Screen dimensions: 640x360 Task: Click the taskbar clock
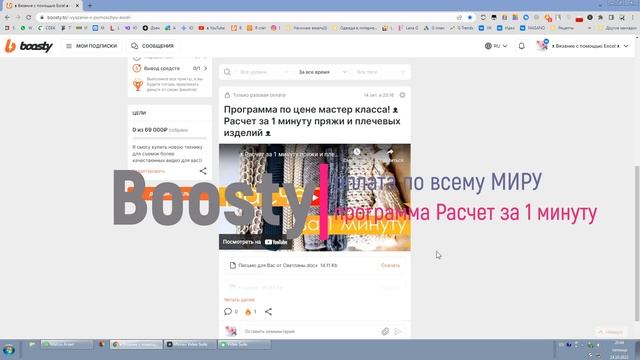(619, 350)
